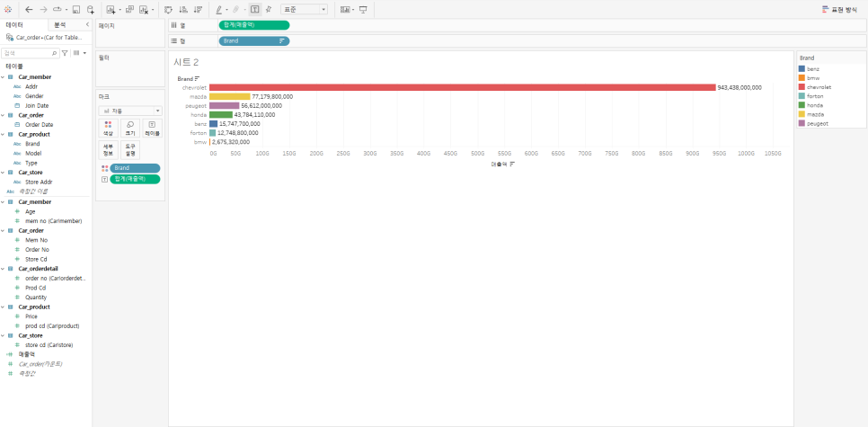Select the chevrolet red legend swatch
Image resolution: width=868 pixels, height=427 pixels.
(802, 87)
